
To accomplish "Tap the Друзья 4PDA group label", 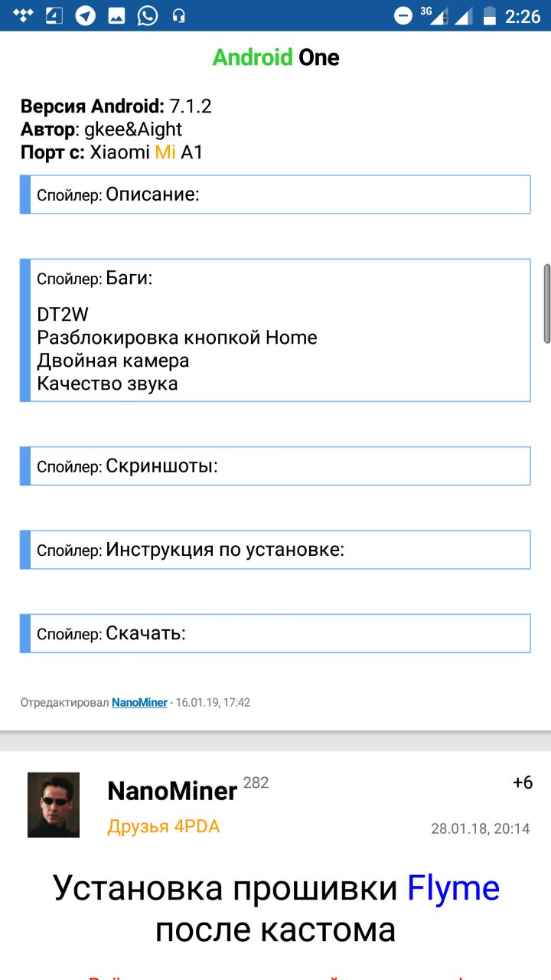I will point(164,827).
